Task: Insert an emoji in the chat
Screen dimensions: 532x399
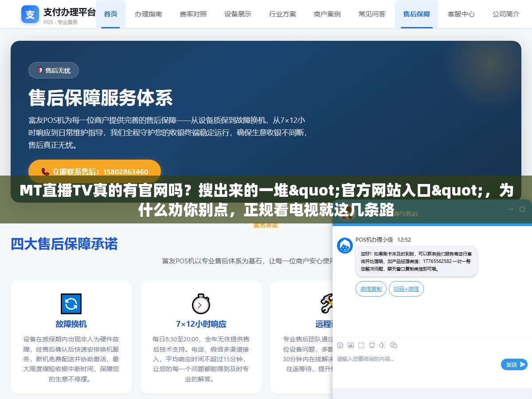Action: coord(340,345)
